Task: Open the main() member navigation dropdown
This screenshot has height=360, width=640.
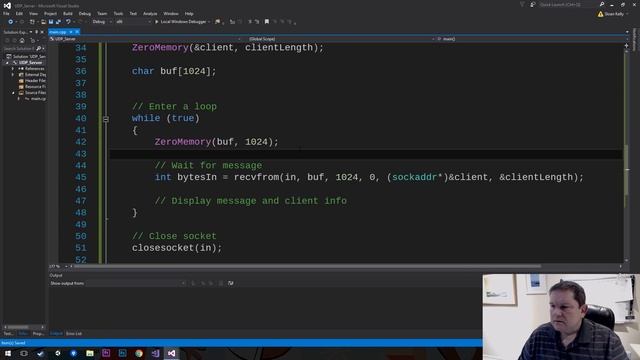Action: click(530, 39)
